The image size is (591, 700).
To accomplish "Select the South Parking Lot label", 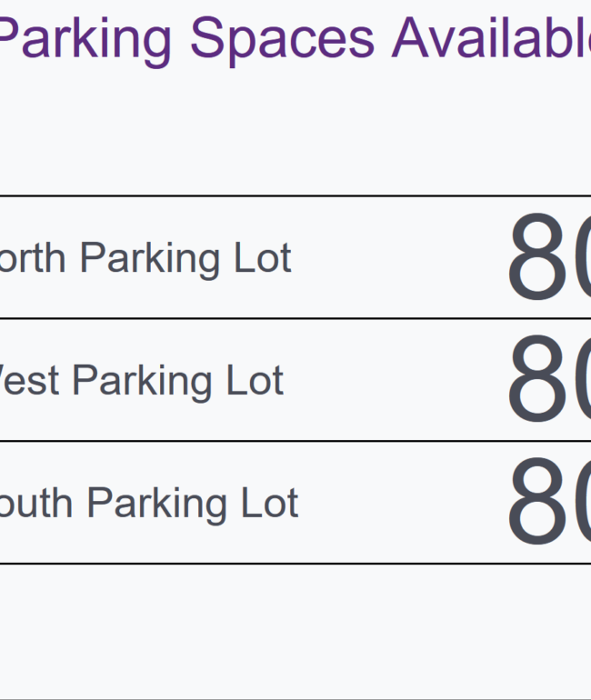I will (x=149, y=504).
